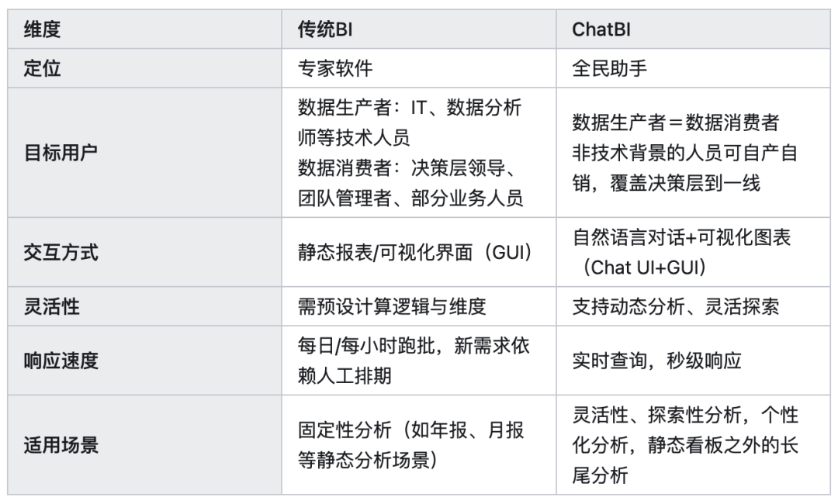Click the cell starting with 数据生产者：IT

click(419, 153)
